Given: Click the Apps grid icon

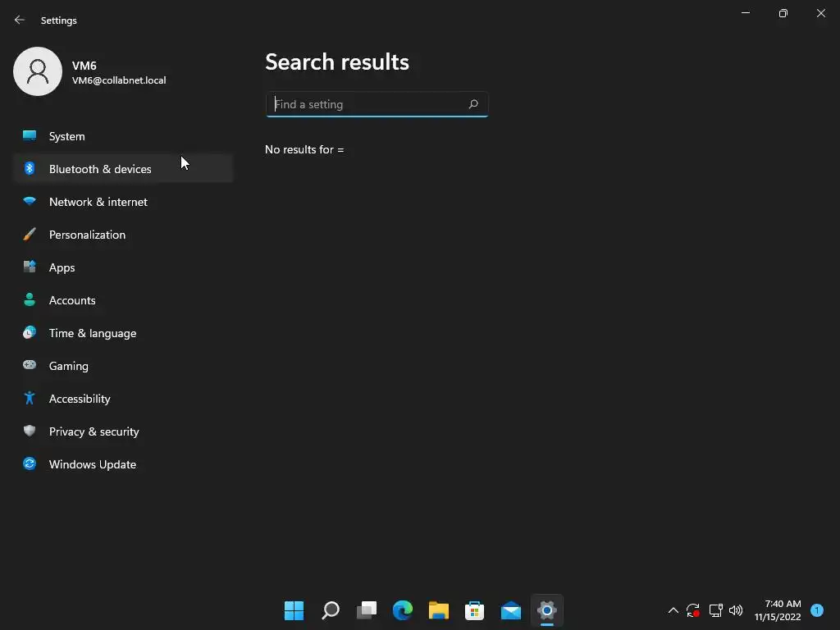Looking at the screenshot, I should (30, 267).
